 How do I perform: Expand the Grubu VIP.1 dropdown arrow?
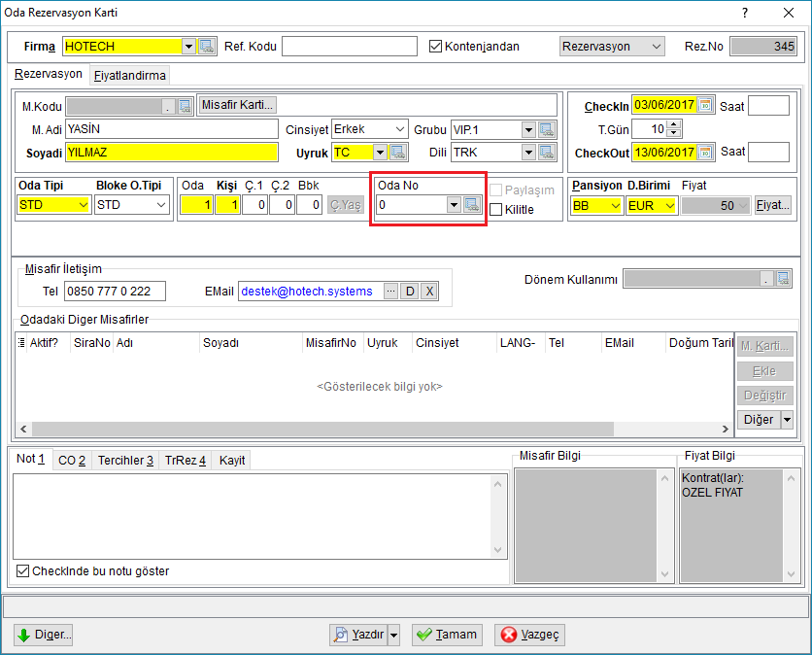(x=528, y=129)
